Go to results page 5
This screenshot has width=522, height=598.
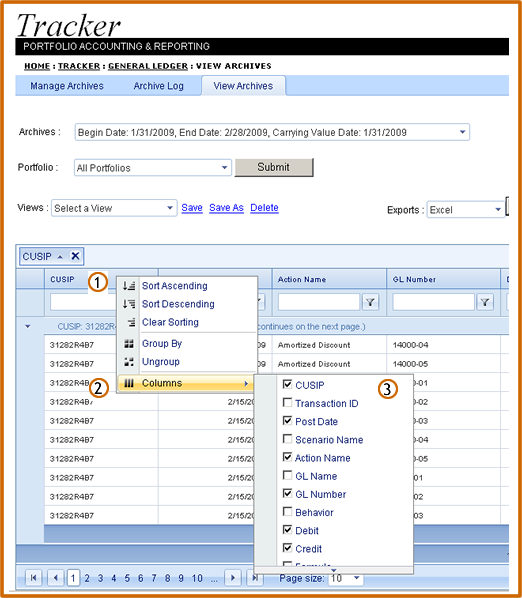[x=127, y=578]
